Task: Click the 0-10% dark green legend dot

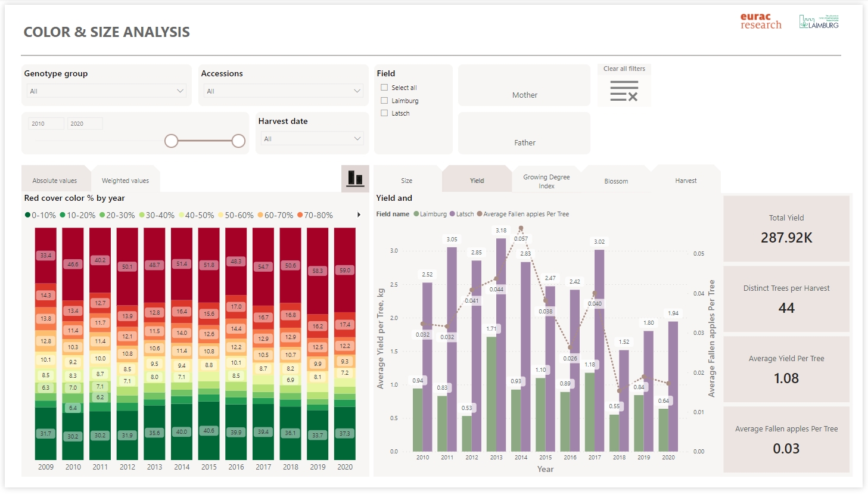Action: tap(27, 215)
